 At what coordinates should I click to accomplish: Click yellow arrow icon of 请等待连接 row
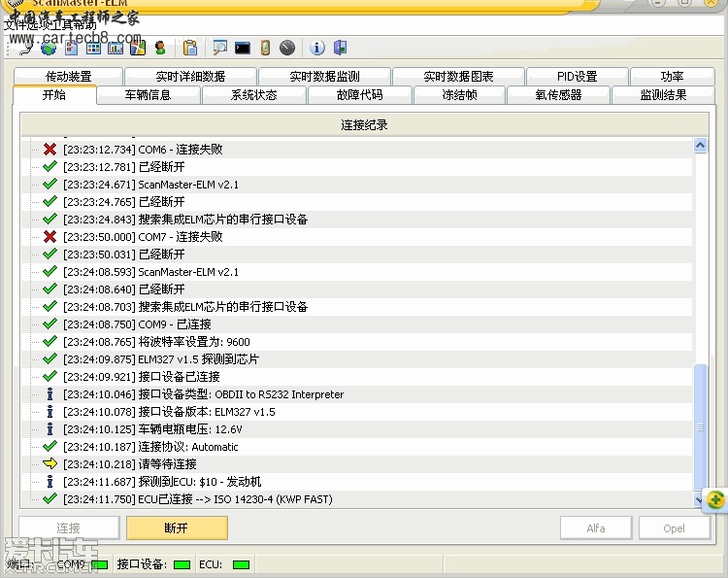tap(50, 463)
